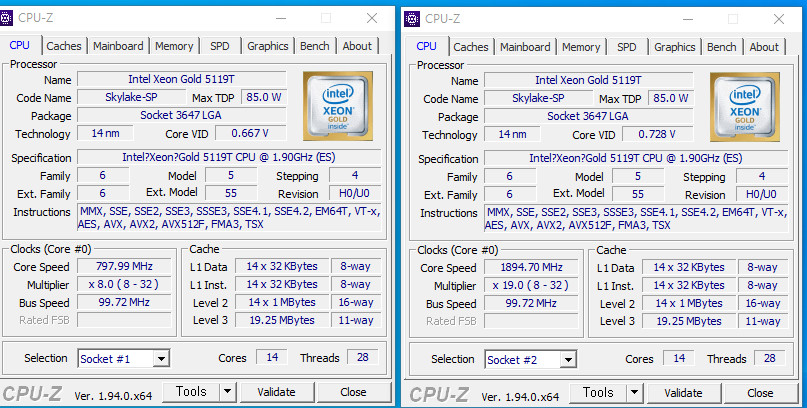Switch to Mainboard tab in left window
The width and height of the screenshot is (807, 408).
[x=118, y=46]
